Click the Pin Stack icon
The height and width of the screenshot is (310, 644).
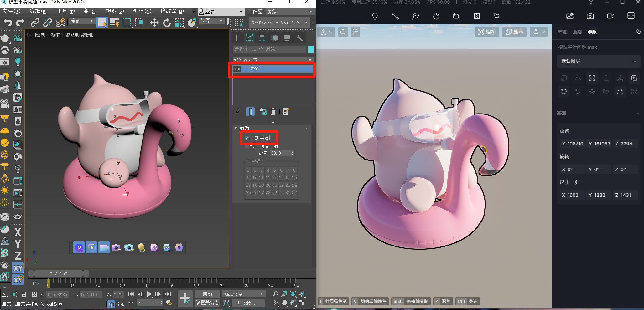coord(237,112)
